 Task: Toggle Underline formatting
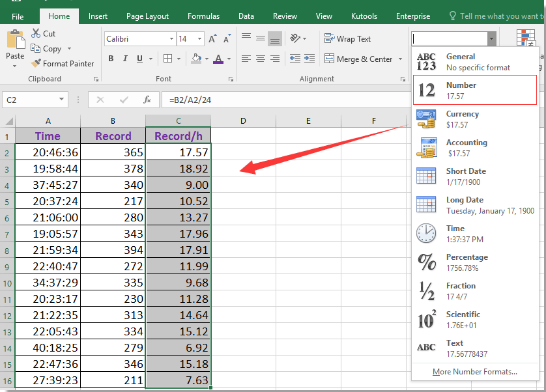138,59
